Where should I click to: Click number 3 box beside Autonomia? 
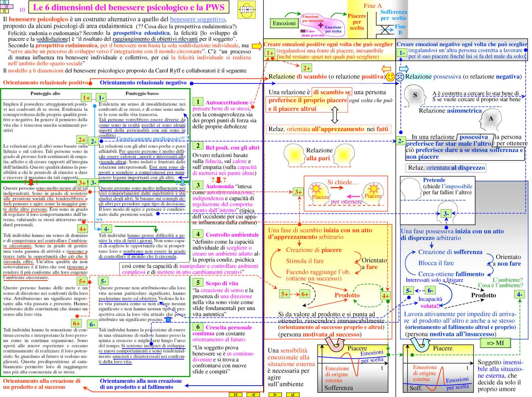(x=198, y=185)
